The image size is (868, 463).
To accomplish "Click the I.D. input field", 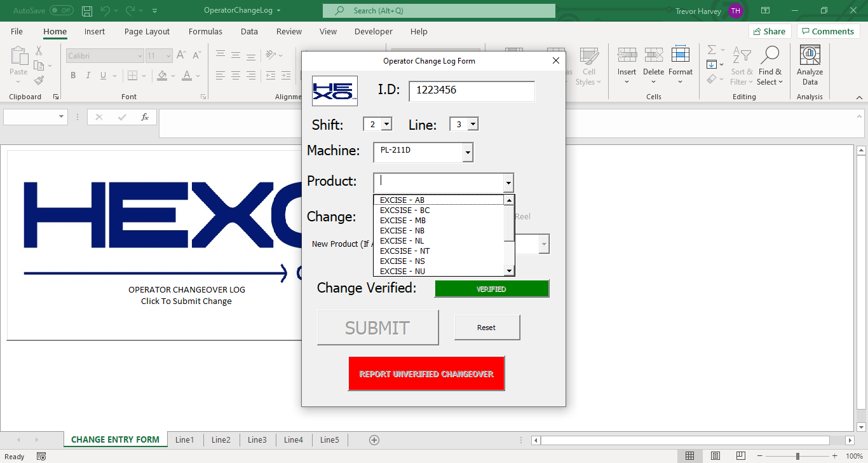I will click(471, 91).
